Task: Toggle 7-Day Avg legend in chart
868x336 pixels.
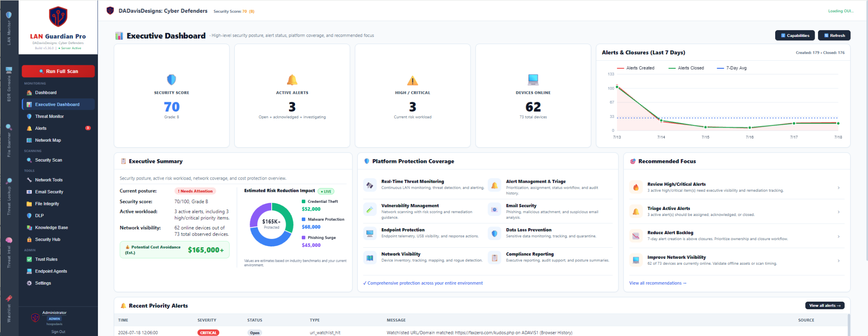Action: [x=732, y=68]
